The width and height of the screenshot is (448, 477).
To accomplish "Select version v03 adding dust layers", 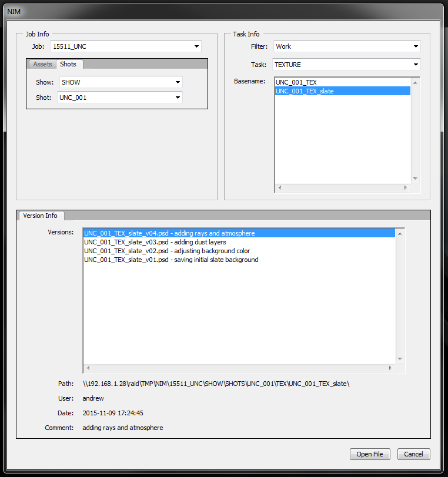I will tap(155, 242).
